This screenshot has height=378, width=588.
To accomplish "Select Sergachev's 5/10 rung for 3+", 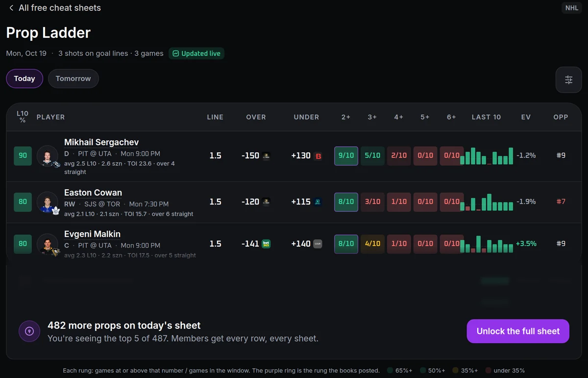I will [372, 156].
